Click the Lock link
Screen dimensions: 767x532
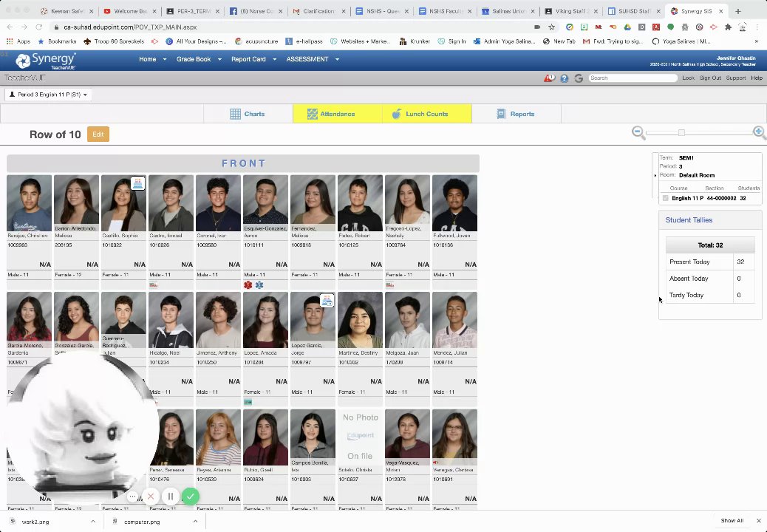688,78
